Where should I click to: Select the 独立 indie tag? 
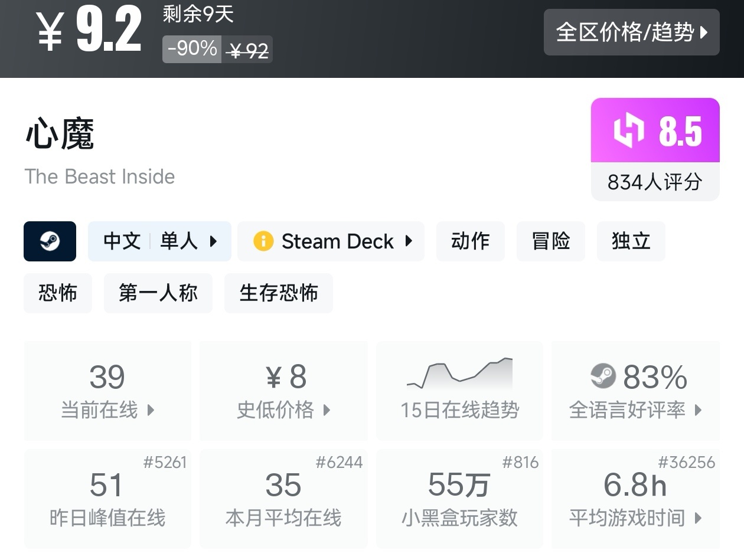coord(631,241)
